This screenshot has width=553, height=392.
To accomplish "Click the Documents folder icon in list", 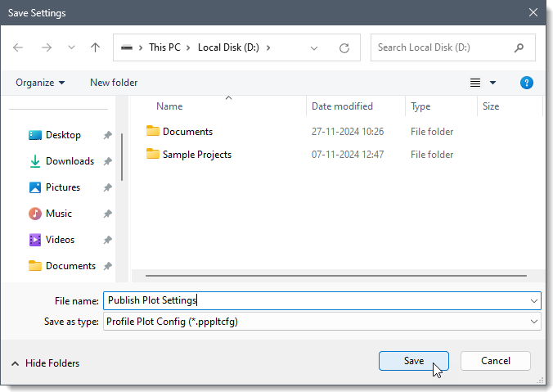I will 153,131.
